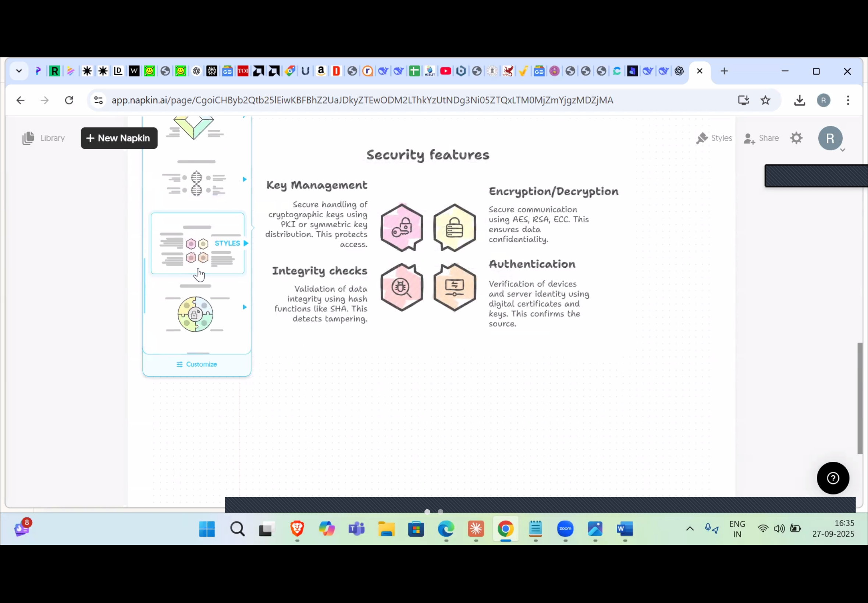Viewport: 868px width, 603px height.
Task: Click the Styles paintbrush icon
Action: click(x=702, y=138)
